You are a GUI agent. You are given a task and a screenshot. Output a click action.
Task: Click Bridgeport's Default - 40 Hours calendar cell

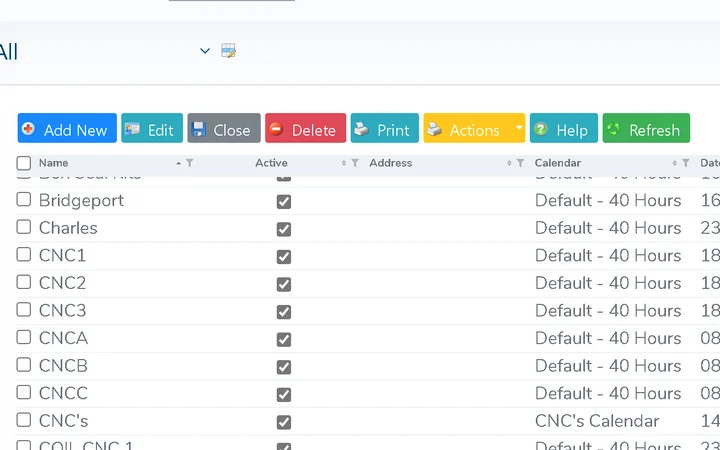click(x=608, y=201)
